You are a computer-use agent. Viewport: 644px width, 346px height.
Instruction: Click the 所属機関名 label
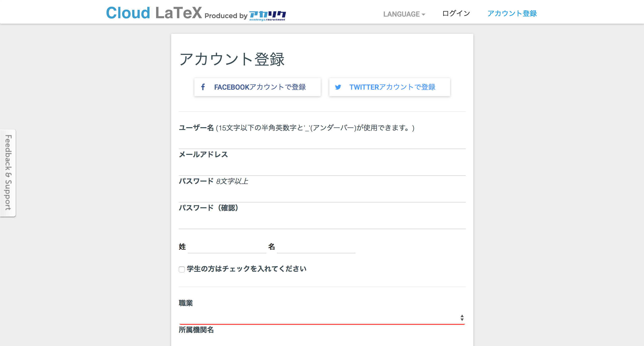pyautogui.click(x=196, y=330)
